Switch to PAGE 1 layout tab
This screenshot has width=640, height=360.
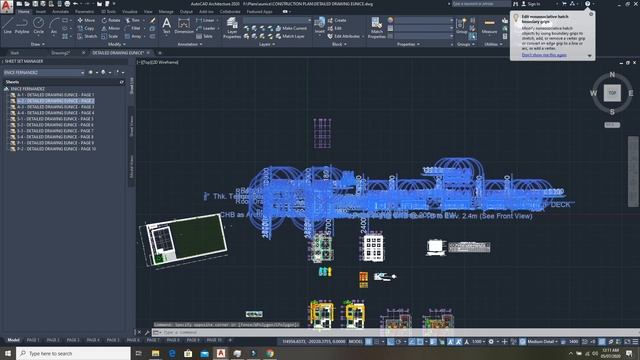(x=33, y=340)
